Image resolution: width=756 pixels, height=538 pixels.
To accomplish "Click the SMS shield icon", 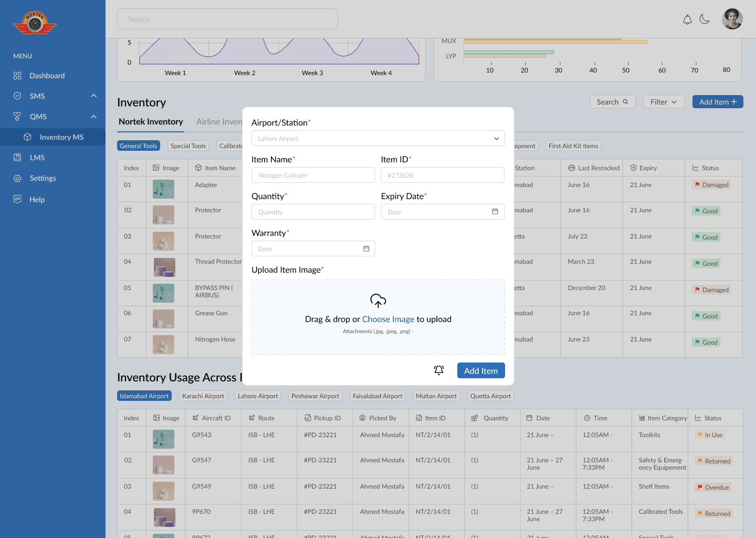I will point(17,96).
